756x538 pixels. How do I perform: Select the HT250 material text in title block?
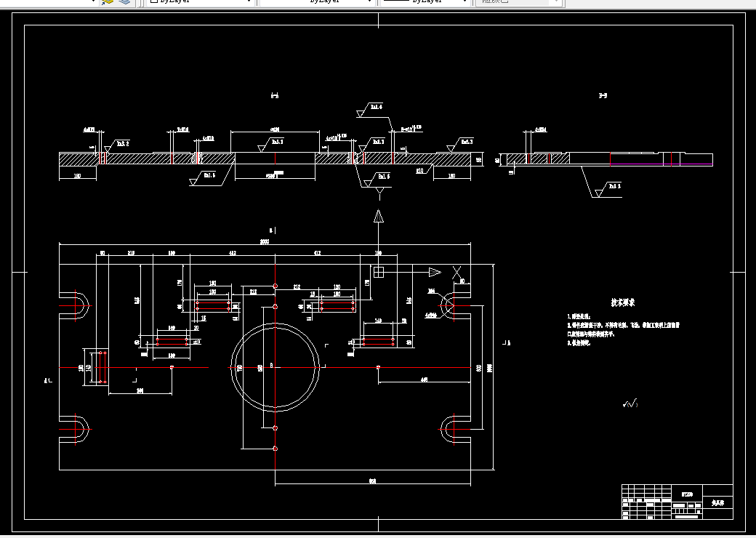687,494
